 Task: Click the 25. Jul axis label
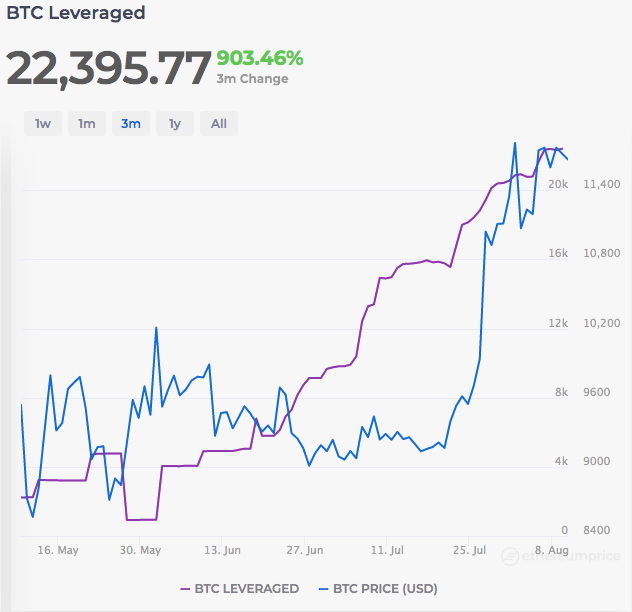coord(469,550)
